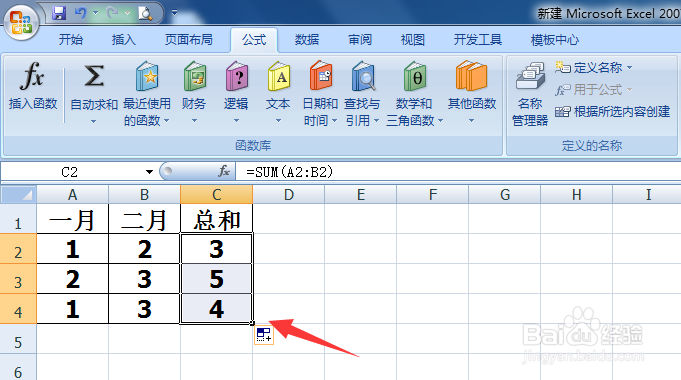Select column B header
This screenshot has width=681, height=380.
[145, 195]
